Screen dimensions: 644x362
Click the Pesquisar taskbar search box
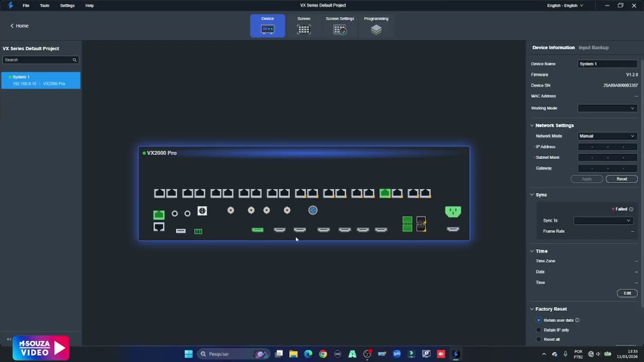tap(234, 354)
